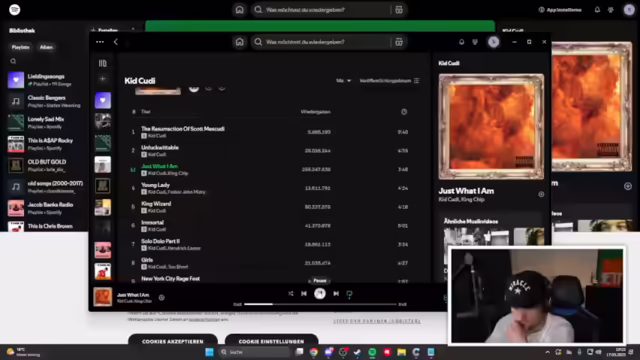Go back using front window's back arrow

pyautogui.click(x=116, y=42)
